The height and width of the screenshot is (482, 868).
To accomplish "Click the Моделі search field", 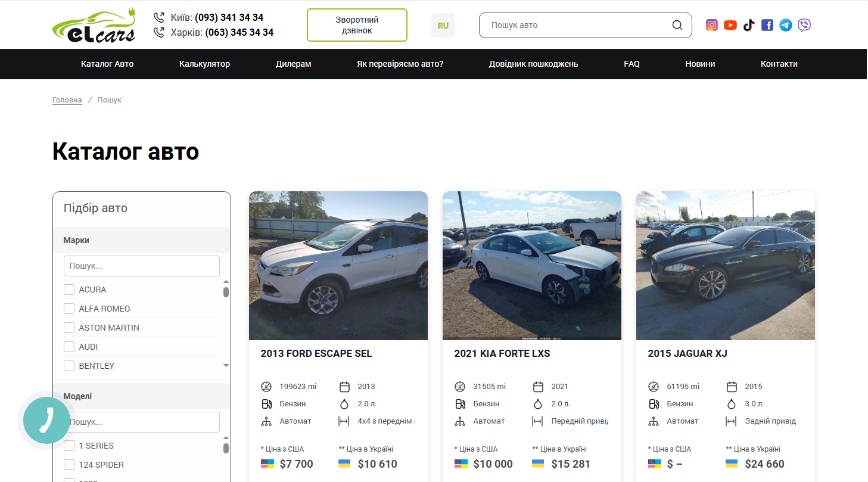I will tap(142, 422).
